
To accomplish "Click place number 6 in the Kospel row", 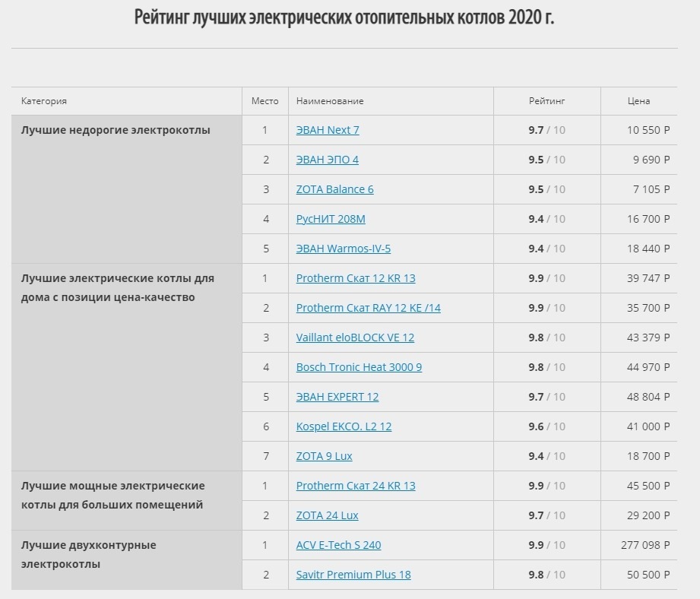I will pyautogui.click(x=266, y=426).
